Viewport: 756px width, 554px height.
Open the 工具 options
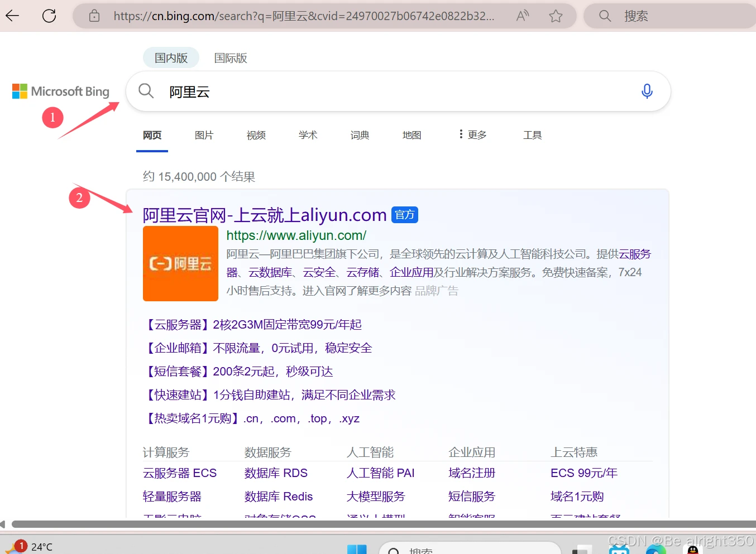click(532, 135)
